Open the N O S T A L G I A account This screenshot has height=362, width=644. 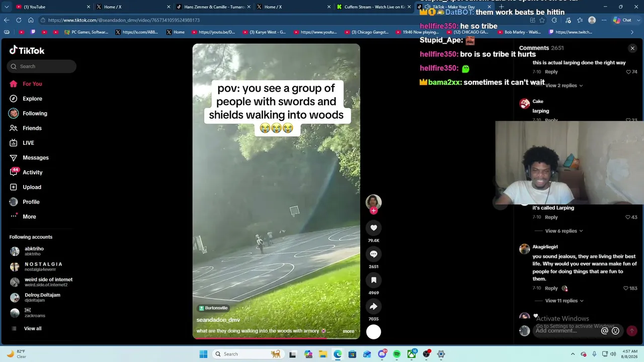point(44,266)
